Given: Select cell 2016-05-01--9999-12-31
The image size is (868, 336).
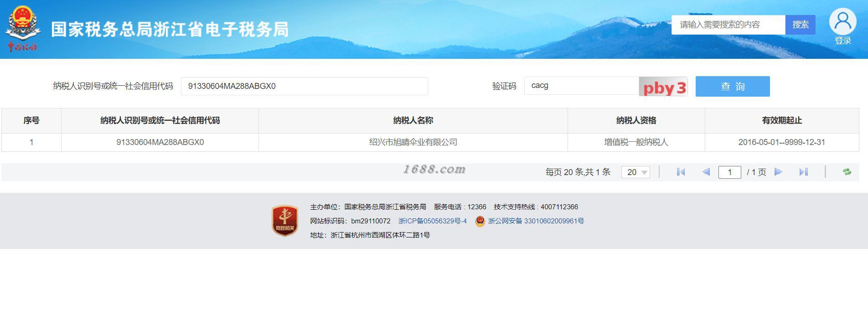Looking at the screenshot, I should coord(782,142).
